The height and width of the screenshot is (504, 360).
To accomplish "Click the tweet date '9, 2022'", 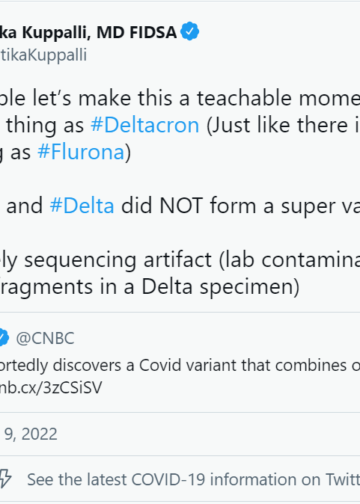I will tap(31, 434).
